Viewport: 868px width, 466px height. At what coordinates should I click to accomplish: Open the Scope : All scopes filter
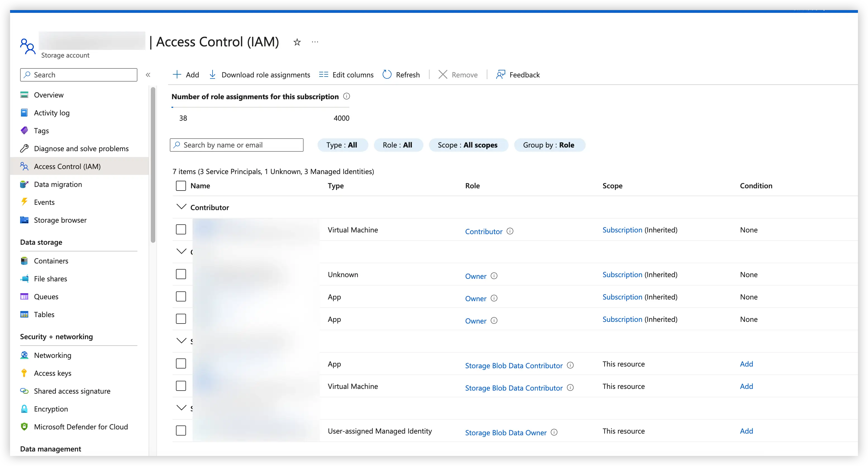point(468,145)
